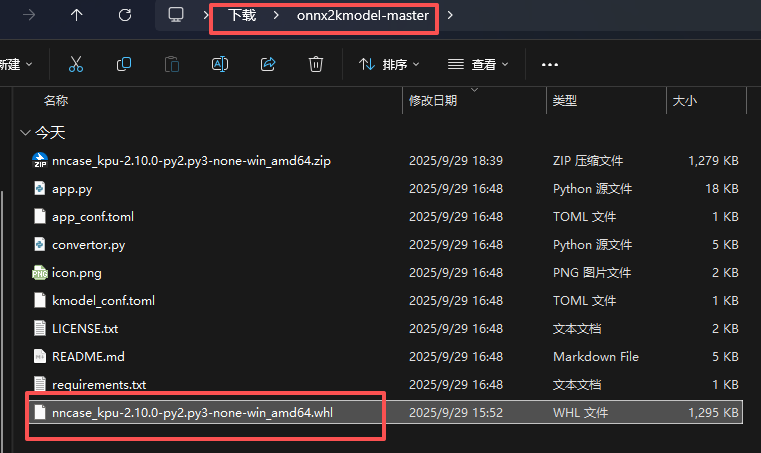Open the 查看 view dropdown

click(x=478, y=64)
